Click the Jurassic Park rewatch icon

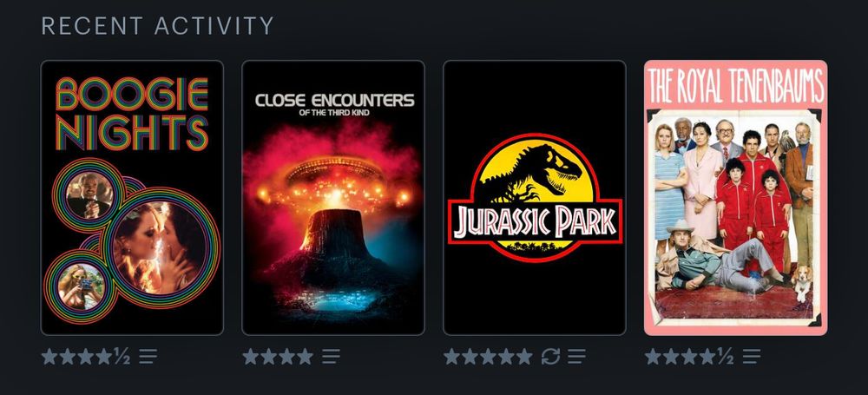click(551, 356)
